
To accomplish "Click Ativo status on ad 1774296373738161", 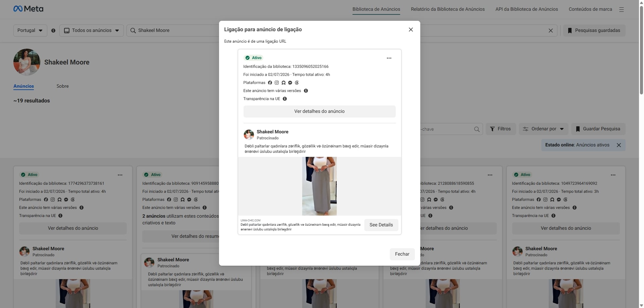I will coord(29,175).
